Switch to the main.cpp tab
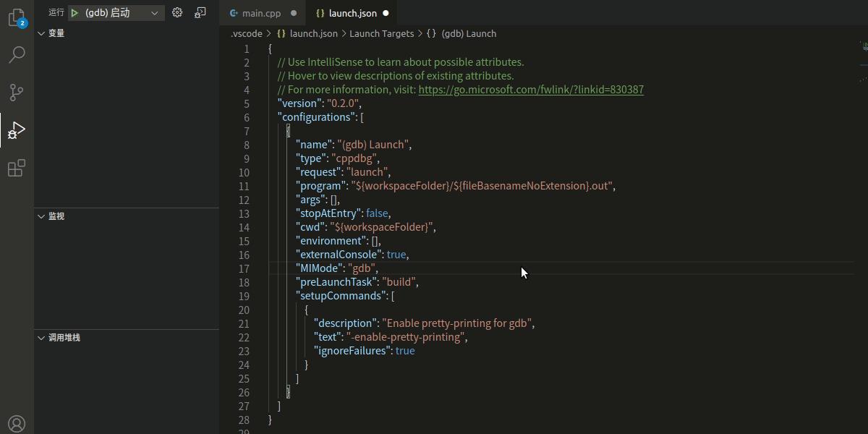 (260, 12)
